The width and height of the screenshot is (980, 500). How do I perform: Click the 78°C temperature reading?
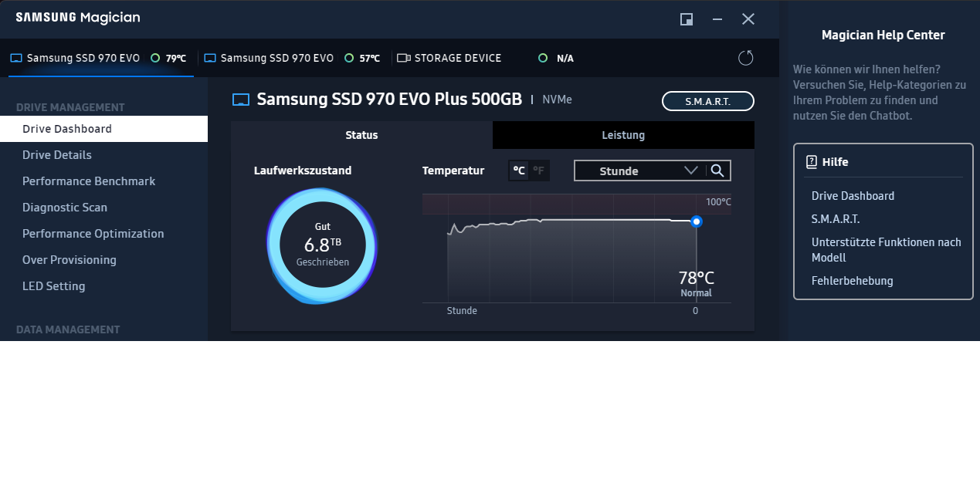click(x=696, y=278)
